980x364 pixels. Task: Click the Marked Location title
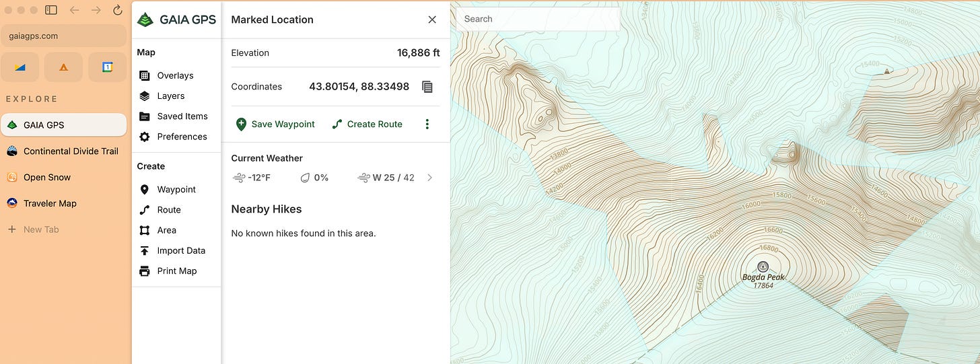click(x=273, y=20)
